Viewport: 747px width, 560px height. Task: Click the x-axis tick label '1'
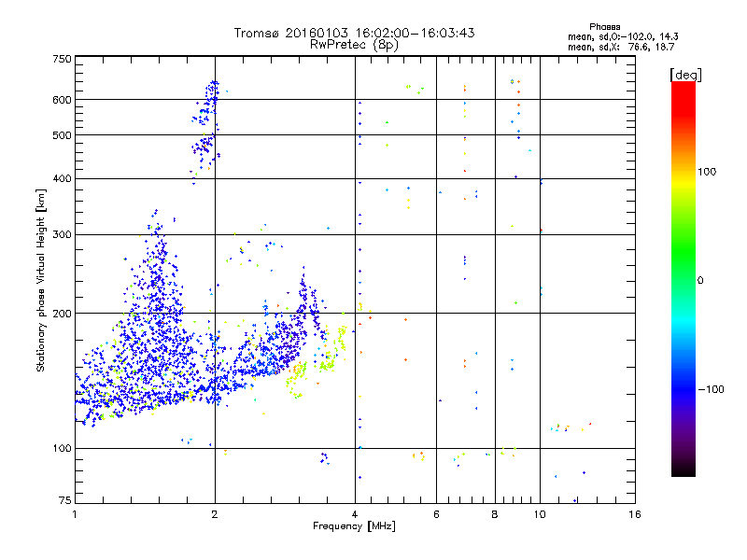tap(75, 514)
